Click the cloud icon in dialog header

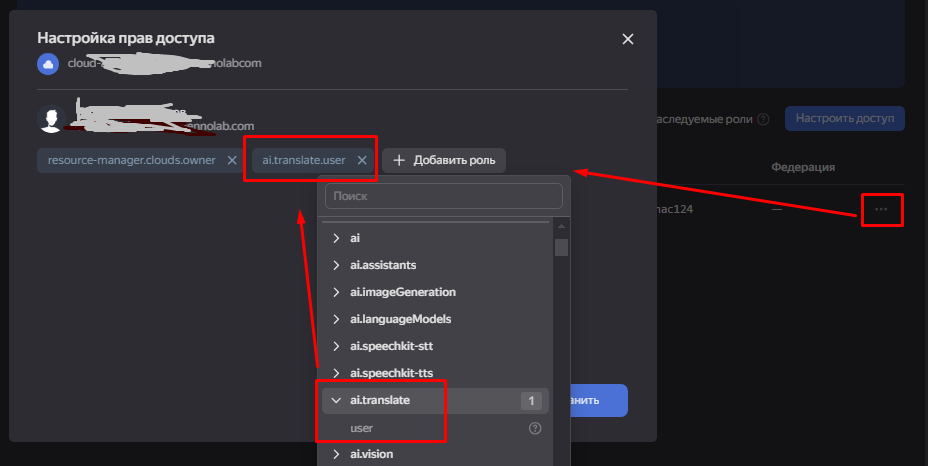tap(47, 64)
